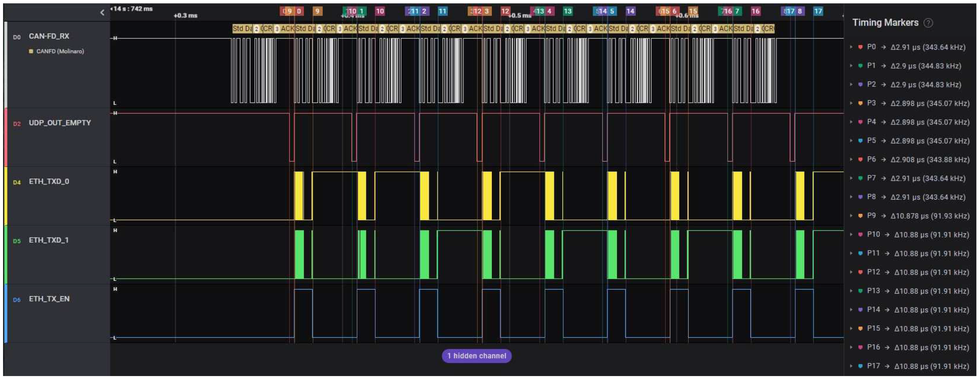
Task: Expand the P10 timing marker entry
Action: 851,235
